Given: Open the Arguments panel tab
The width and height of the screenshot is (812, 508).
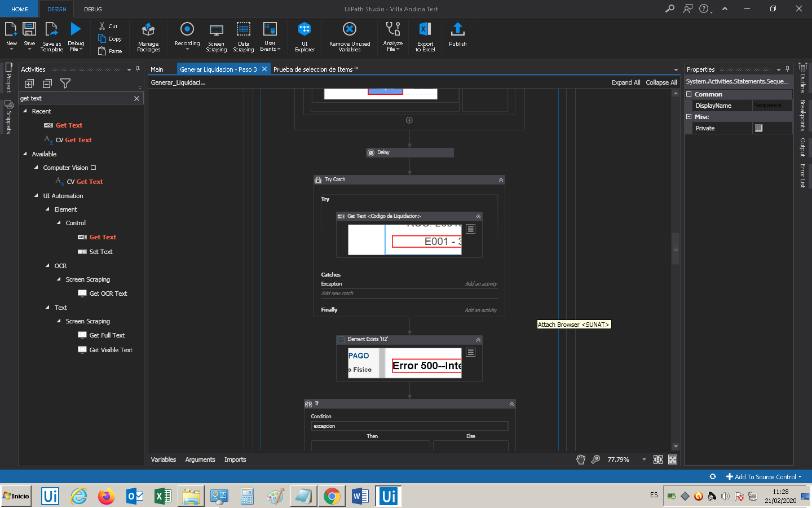Looking at the screenshot, I should 200,459.
